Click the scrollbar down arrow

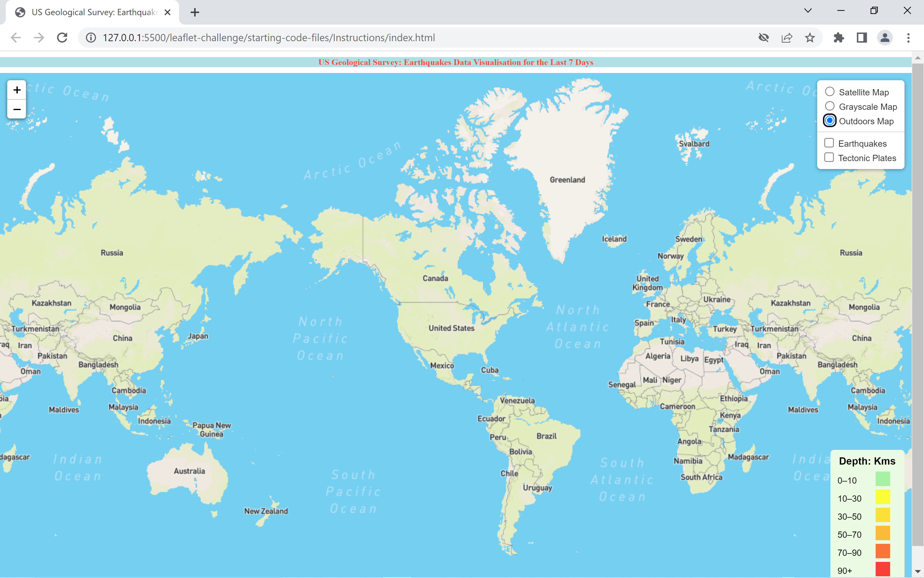coord(918,571)
